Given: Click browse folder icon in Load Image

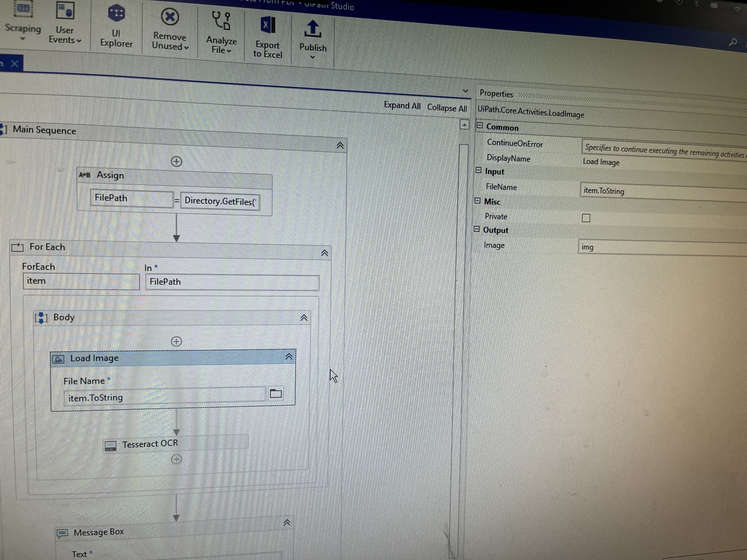Looking at the screenshot, I should coord(276,394).
